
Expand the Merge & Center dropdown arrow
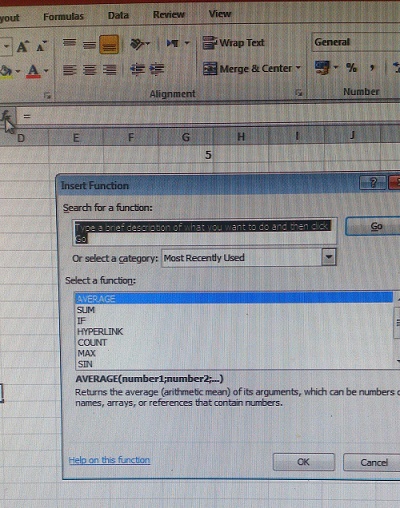click(x=298, y=68)
